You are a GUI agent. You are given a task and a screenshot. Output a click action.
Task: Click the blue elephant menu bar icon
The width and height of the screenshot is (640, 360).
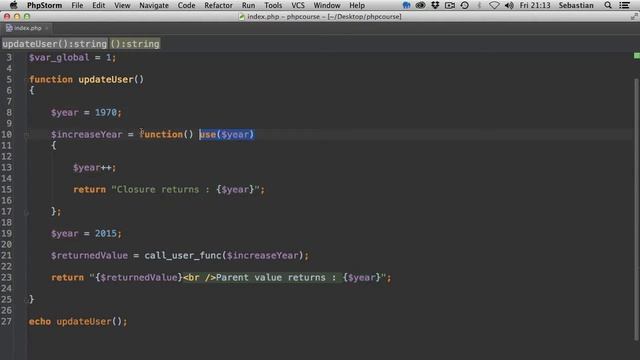(407, 5)
